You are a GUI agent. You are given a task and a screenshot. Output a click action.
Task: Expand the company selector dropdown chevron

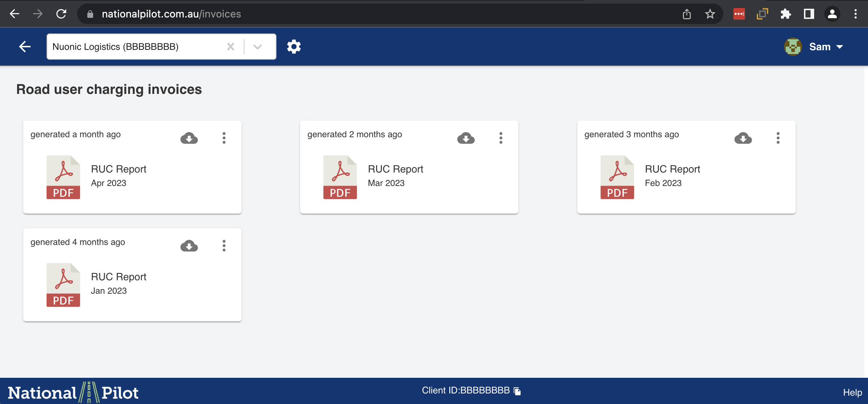coord(258,47)
